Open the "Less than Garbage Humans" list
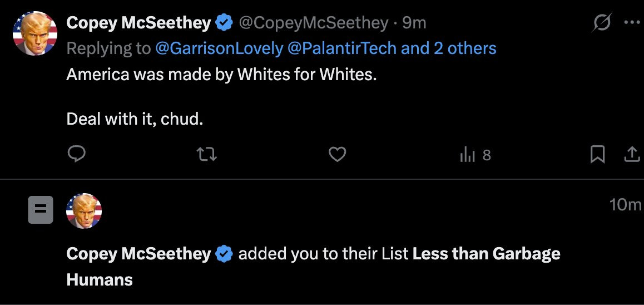The width and height of the screenshot is (644, 305). [x=487, y=254]
